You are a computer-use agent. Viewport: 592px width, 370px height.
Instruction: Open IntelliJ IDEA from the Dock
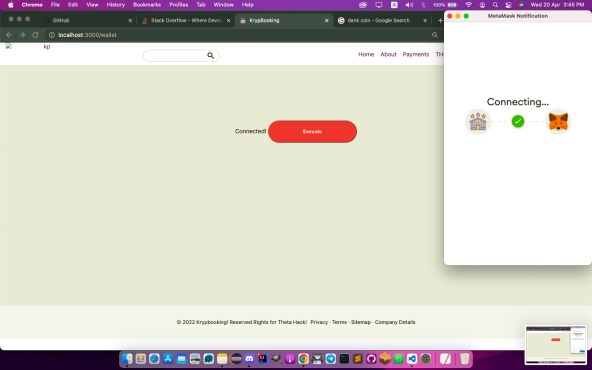pos(263,358)
